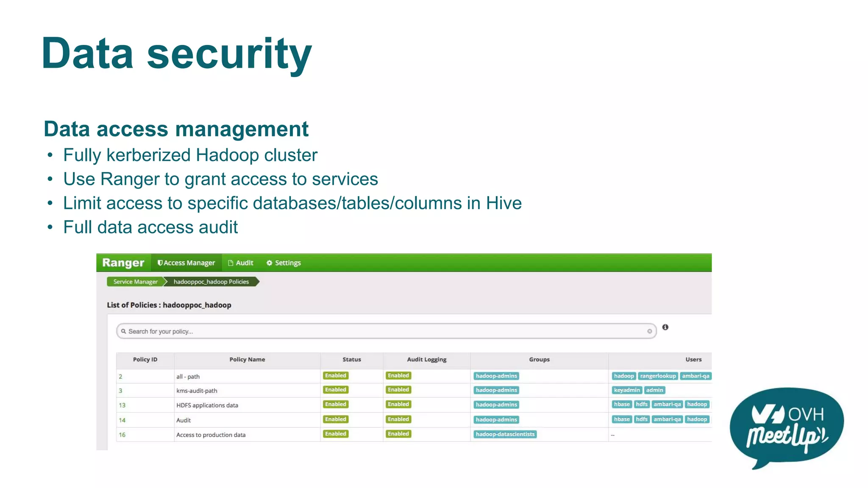Click hadoop user tag in all - path row
This screenshot has height=488, width=868.
(624, 376)
